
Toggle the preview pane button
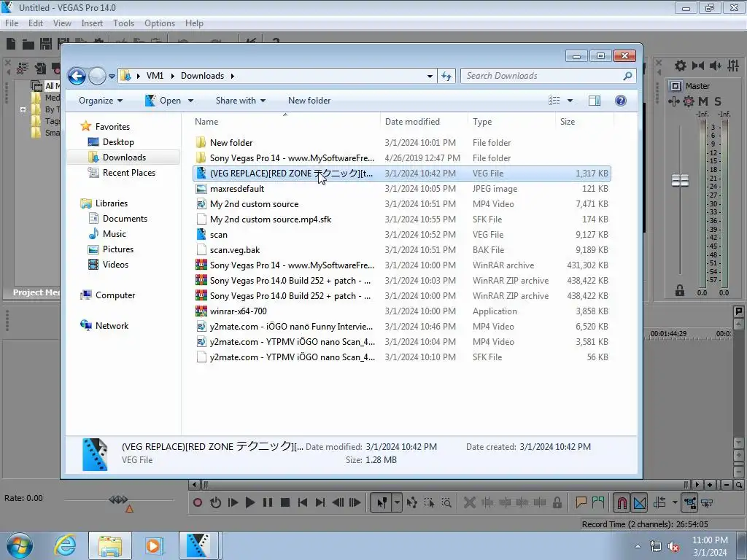(595, 101)
